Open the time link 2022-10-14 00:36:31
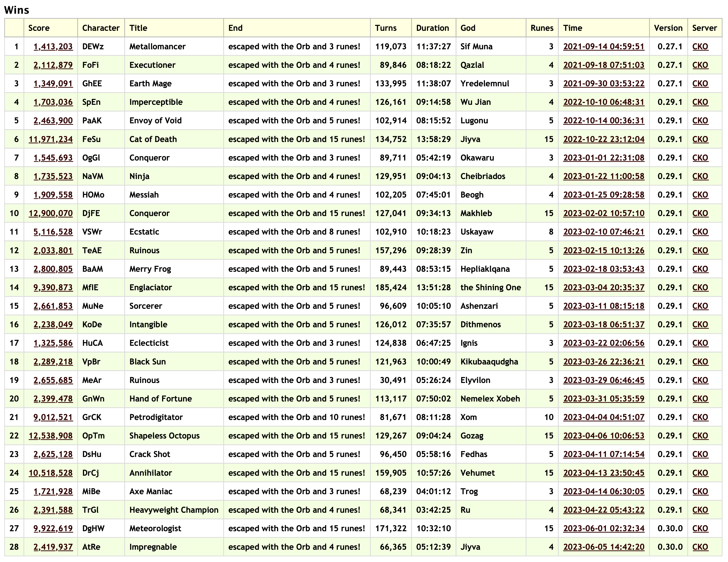Image resolution: width=728 pixels, height=562 pixels. pyautogui.click(x=604, y=120)
